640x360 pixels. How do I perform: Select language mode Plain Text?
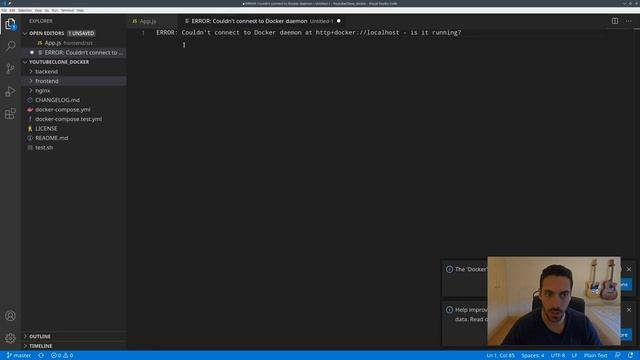(x=595, y=356)
